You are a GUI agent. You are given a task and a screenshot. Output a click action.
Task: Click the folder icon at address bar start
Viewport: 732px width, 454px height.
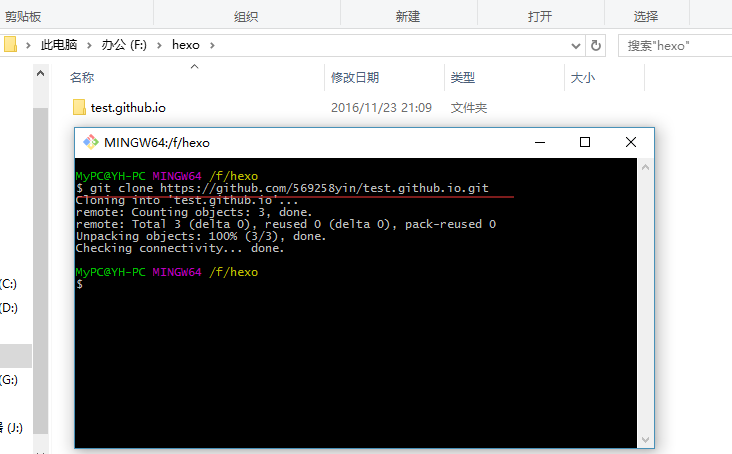point(11,45)
